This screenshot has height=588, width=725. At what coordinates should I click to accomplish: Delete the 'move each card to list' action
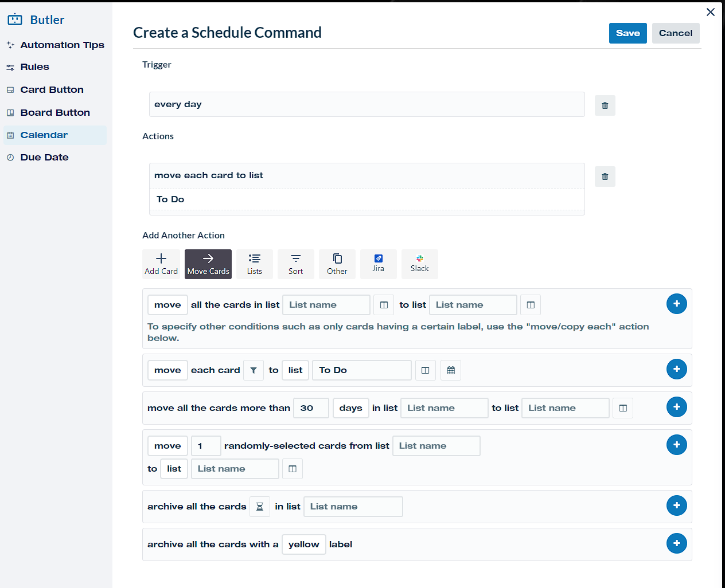tap(605, 177)
